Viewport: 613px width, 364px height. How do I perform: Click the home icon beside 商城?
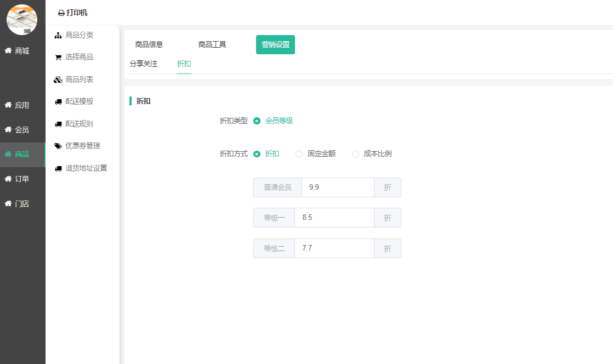pos(8,50)
